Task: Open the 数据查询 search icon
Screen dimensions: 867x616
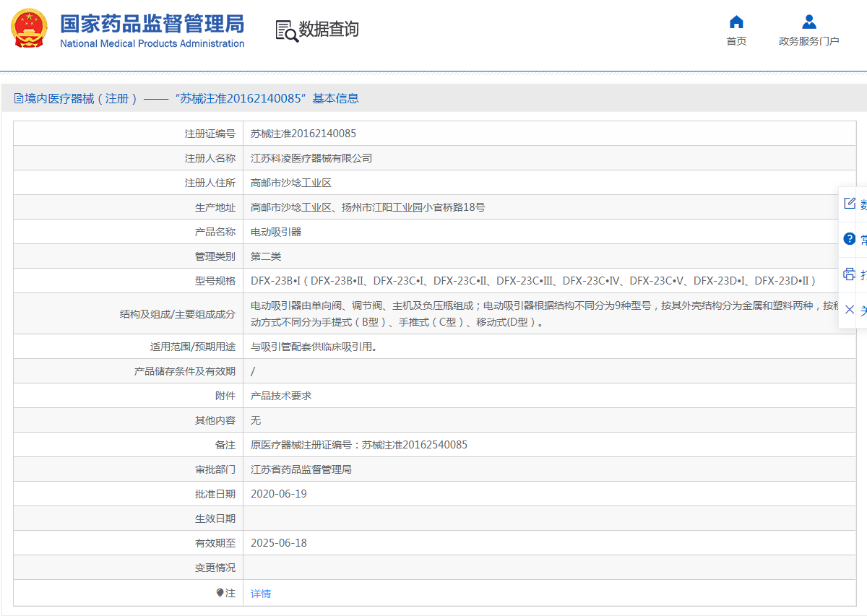Action: [287, 31]
